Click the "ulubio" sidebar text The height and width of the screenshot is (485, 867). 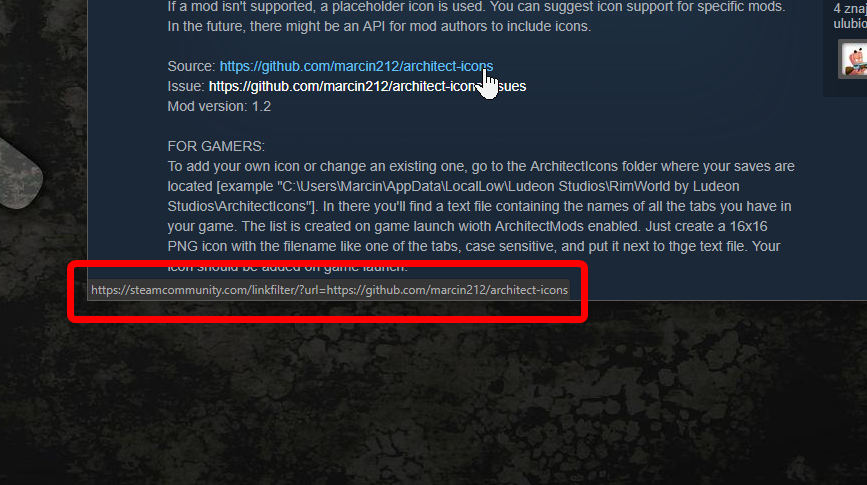click(x=850, y=24)
